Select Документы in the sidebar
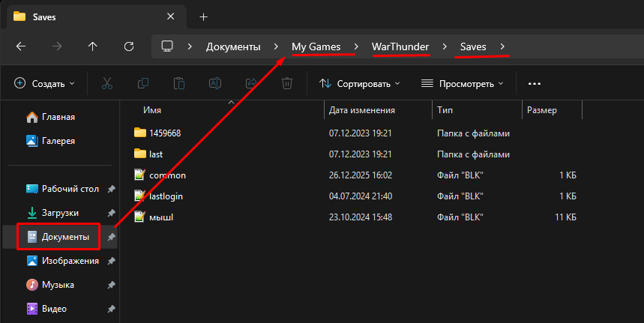Screen dimensions: 644x323 pos(65,237)
